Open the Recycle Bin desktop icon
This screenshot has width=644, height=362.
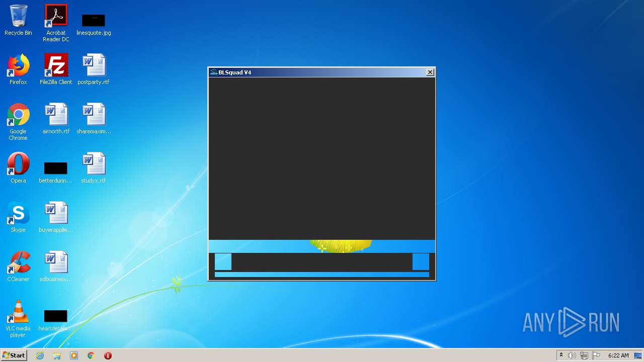click(18, 20)
